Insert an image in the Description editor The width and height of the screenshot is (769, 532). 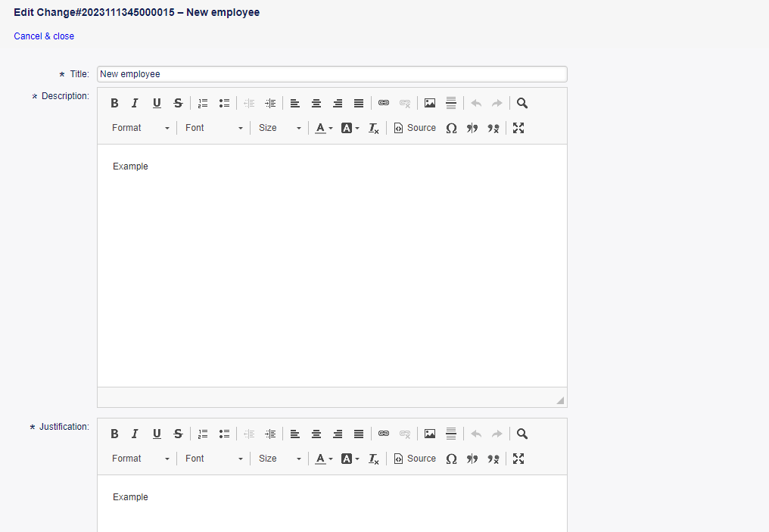430,104
